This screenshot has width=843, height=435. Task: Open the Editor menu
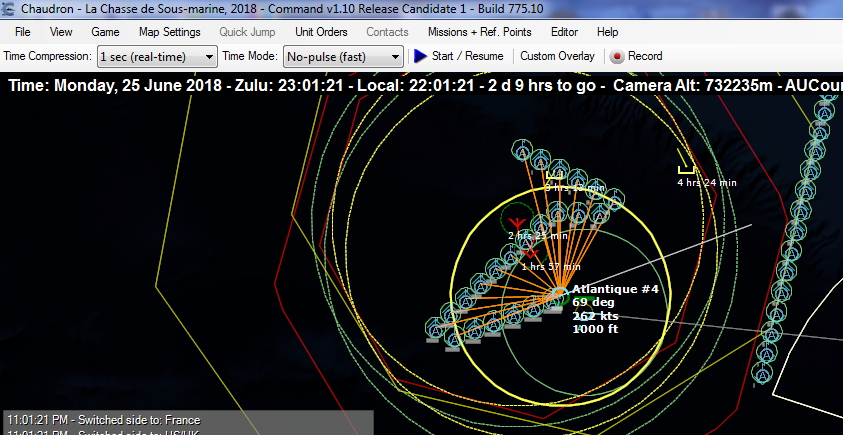click(565, 32)
